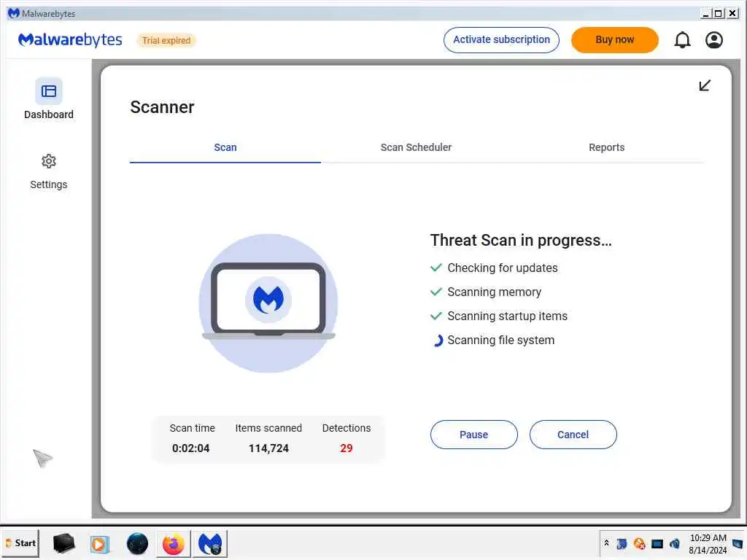Open the Settings gear icon
Viewport: 747px width, 560px height.
click(49, 161)
